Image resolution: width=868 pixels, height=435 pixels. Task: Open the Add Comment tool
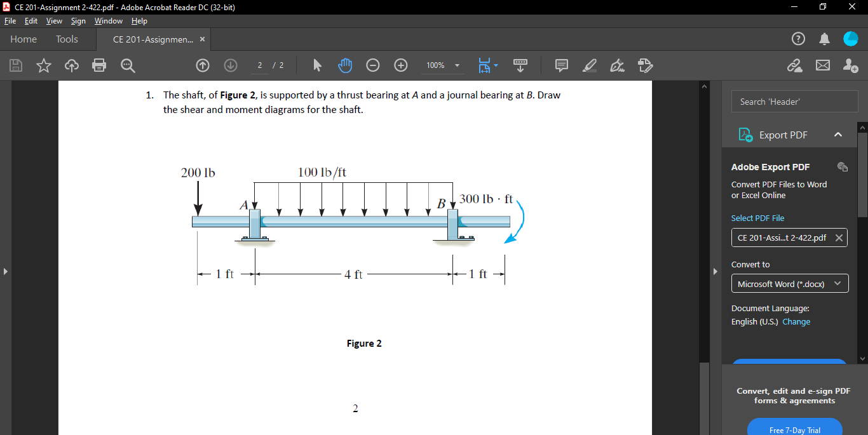point(560,65)
